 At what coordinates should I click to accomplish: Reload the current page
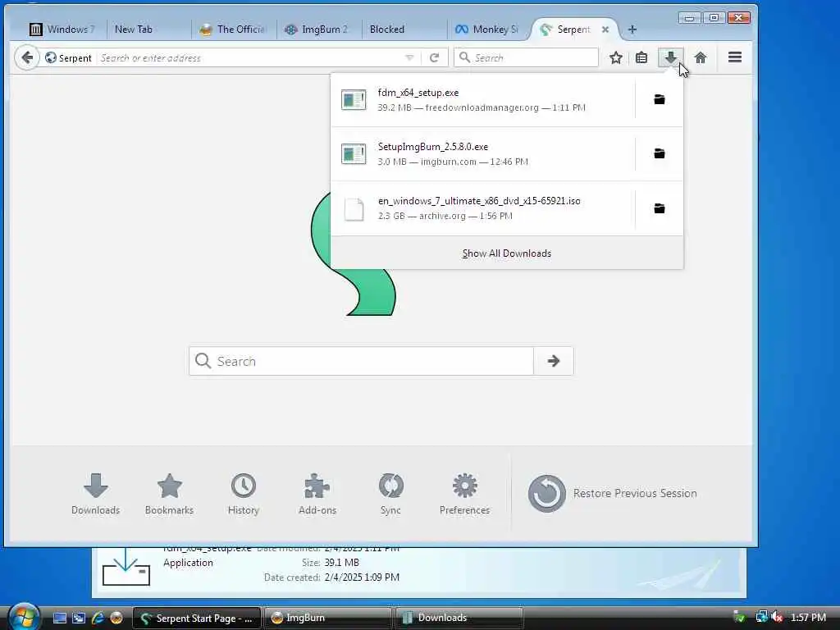[x=435, y=57]
